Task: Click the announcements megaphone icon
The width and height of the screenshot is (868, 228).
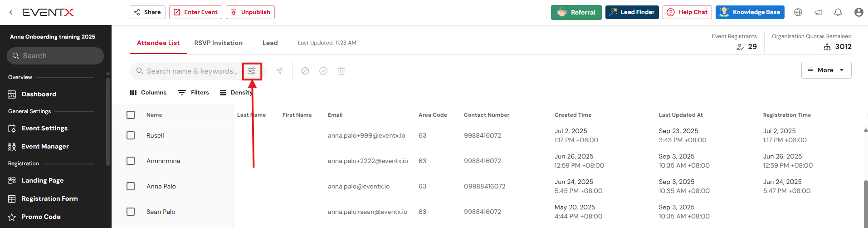Action: point(818,12)
